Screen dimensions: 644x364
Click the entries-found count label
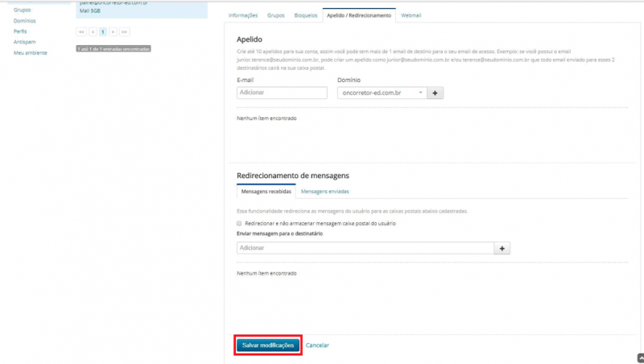(x=114, y=49)
